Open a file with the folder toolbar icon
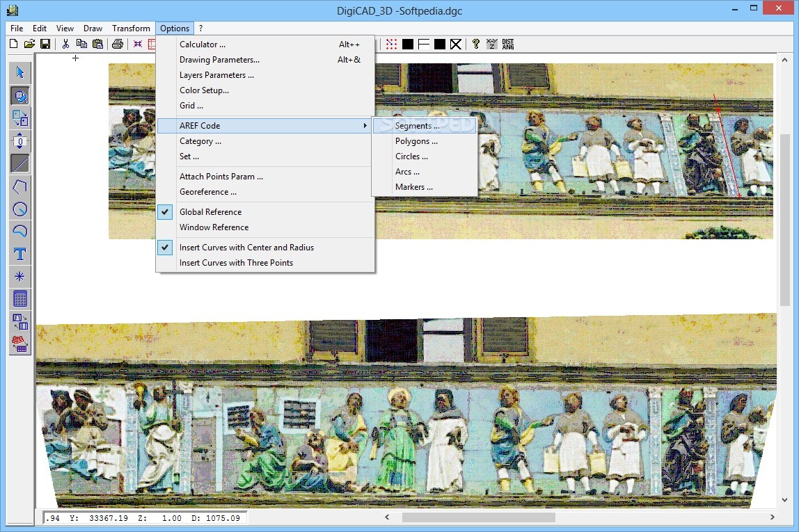Image resolution: width=799 pixels, height=532 pixels. [x=29, y=45]
